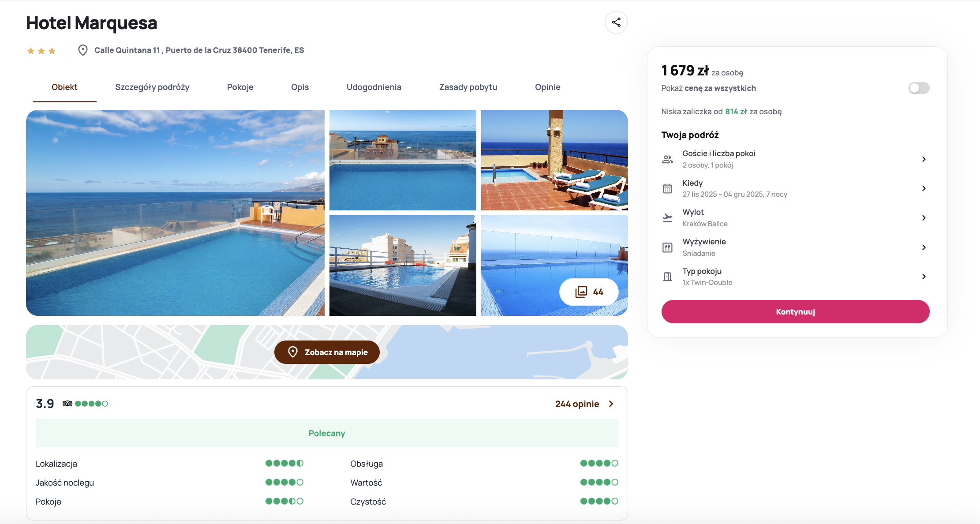
Task: Click the Lokalizacja rating bubbles
Action: click(x=284, y=463)
